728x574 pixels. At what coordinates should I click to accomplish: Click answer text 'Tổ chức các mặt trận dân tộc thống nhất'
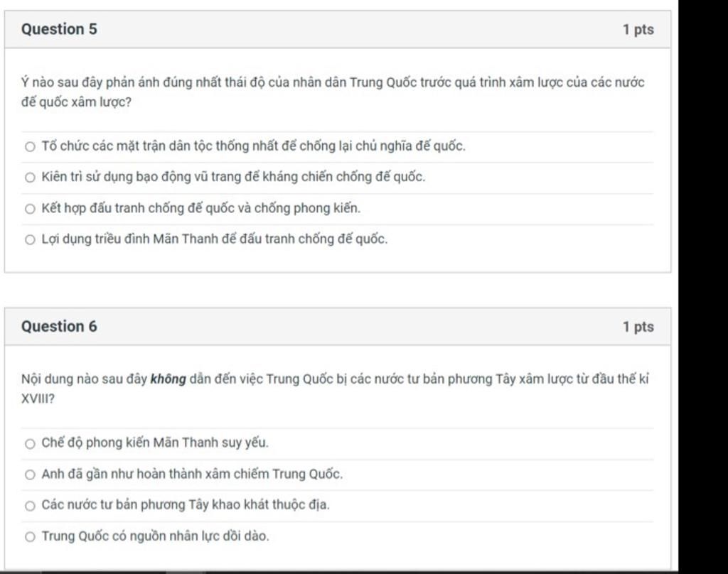[x=254, y=146]
